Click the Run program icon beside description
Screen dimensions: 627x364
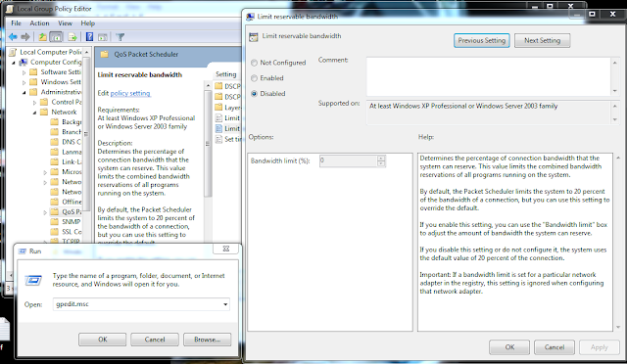[33, 280]
